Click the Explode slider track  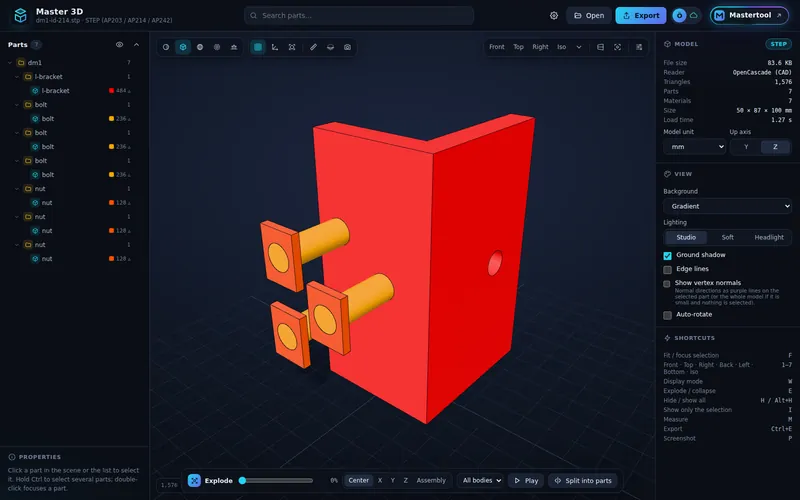278,481
